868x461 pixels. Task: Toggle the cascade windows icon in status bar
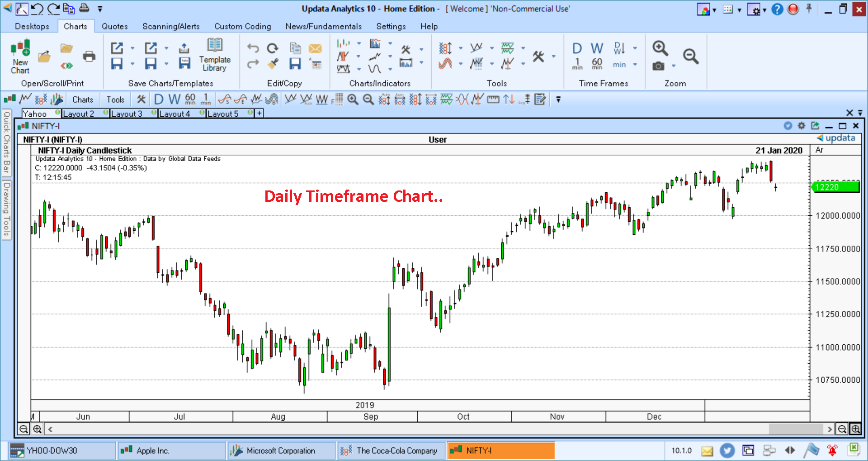tap(748, 450)
